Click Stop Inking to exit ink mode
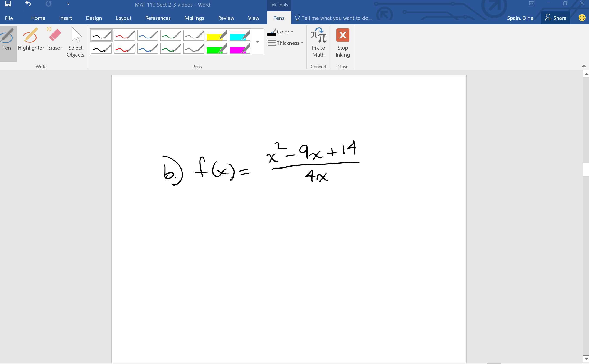589x364 pixels. coord(342,43)
